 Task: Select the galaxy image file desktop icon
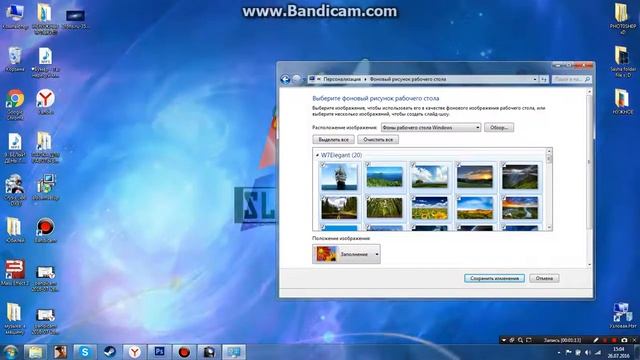tap(76, 19)
